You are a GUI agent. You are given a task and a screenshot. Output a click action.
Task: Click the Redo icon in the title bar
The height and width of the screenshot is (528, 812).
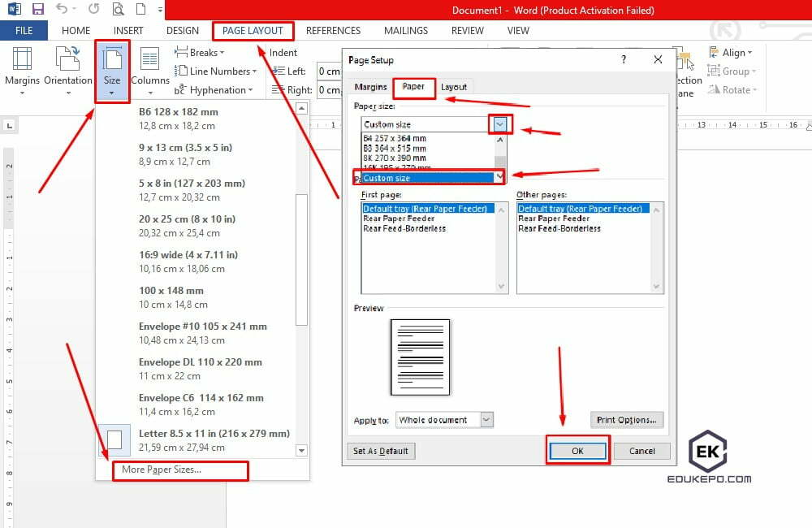coord(93,9)
